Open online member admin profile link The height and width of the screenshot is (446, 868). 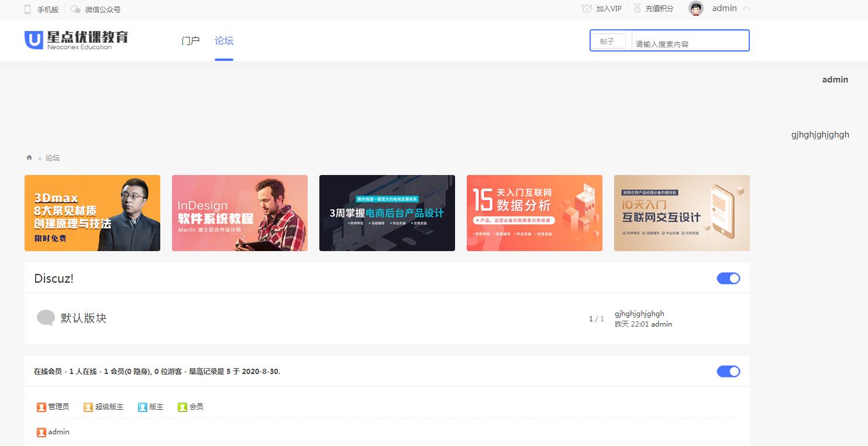coord(59,432)
